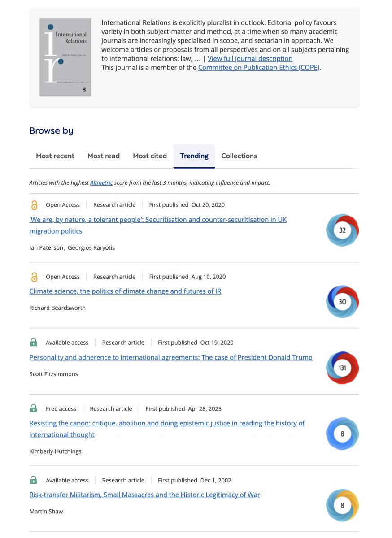Open the Altmetric donut badge showing 131
The image size is (392, 538).
[342, 368]
